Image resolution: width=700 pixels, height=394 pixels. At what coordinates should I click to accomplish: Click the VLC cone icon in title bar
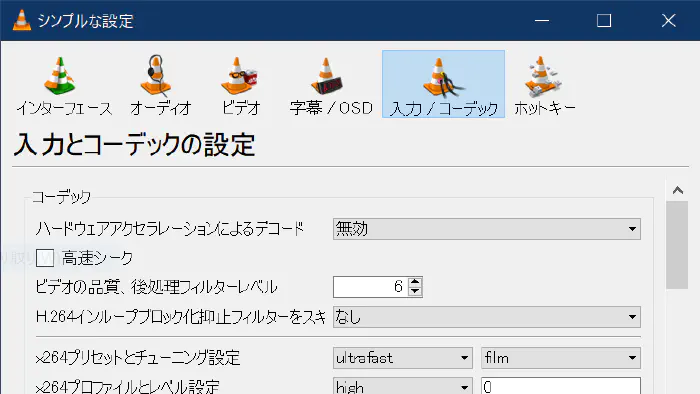(21, 21)
